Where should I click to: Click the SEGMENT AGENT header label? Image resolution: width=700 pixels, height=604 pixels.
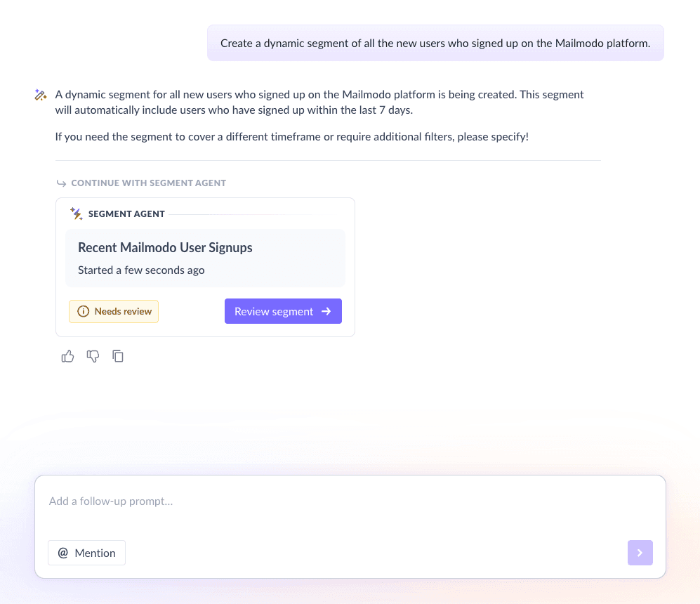click(x=126, y=214)
